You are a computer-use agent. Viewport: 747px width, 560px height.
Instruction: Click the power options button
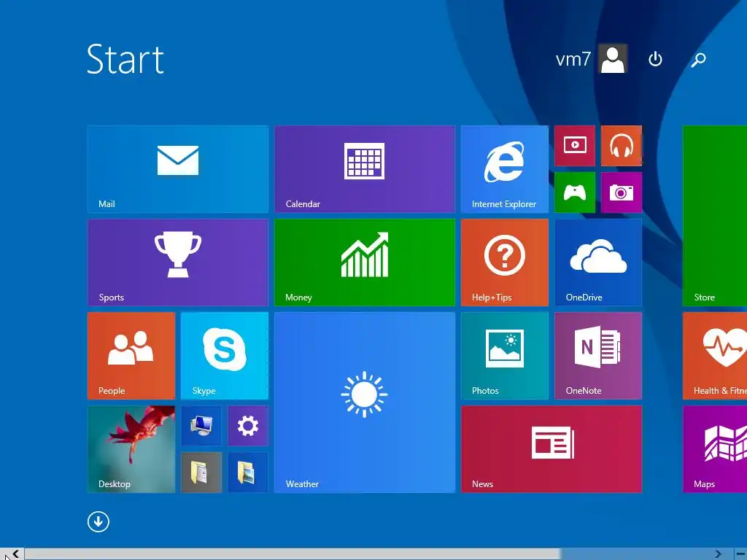655,59
